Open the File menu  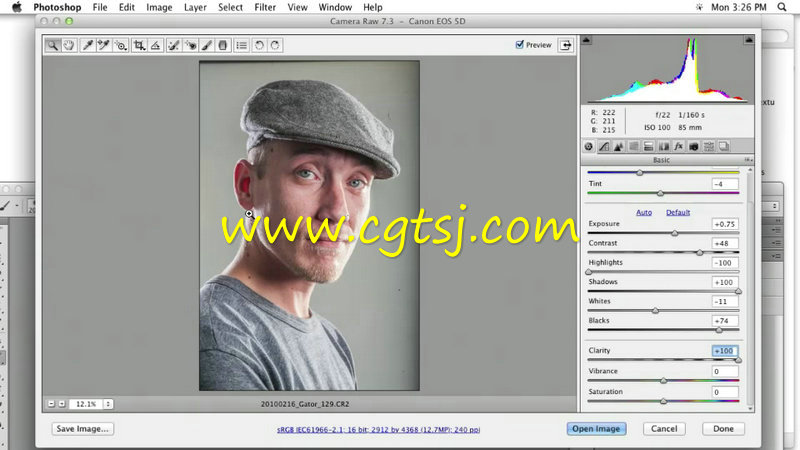tap(100, 7)
